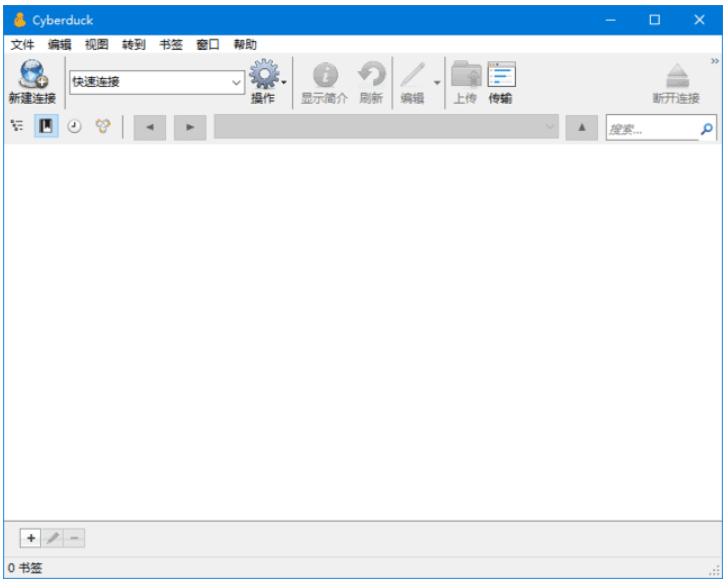
Task: Click the magnifier search icon
Action: [x=707, y=129]
